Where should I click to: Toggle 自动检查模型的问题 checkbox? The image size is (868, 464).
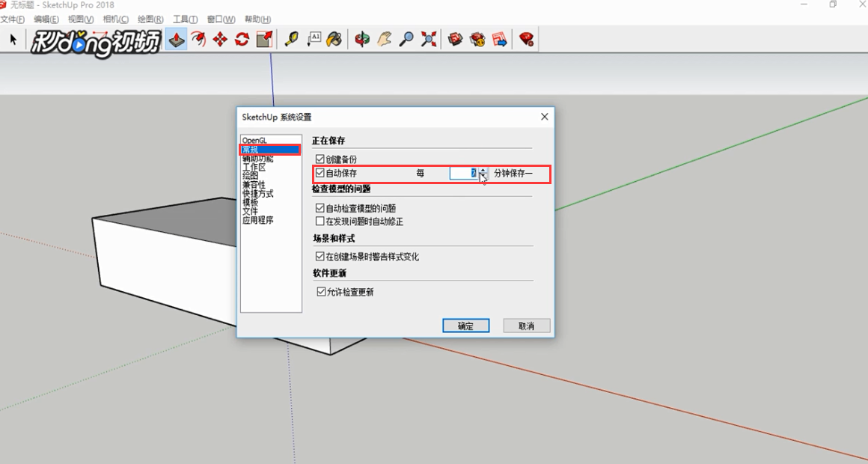point(320,208)
